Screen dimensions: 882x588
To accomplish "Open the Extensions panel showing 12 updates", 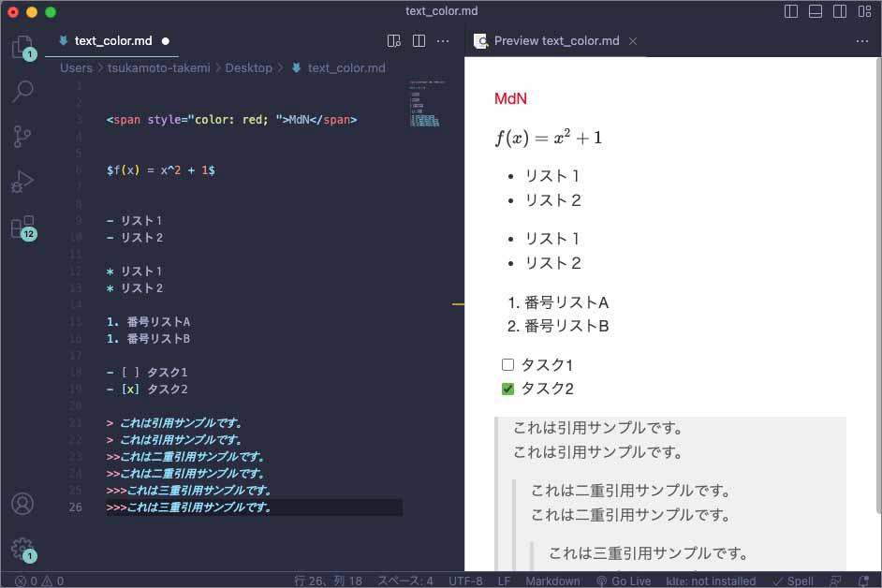I will coord(21,228).
